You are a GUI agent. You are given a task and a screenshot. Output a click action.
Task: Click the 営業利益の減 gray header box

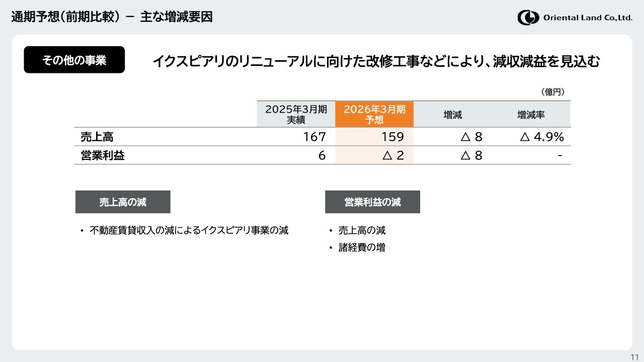(372, 202)
